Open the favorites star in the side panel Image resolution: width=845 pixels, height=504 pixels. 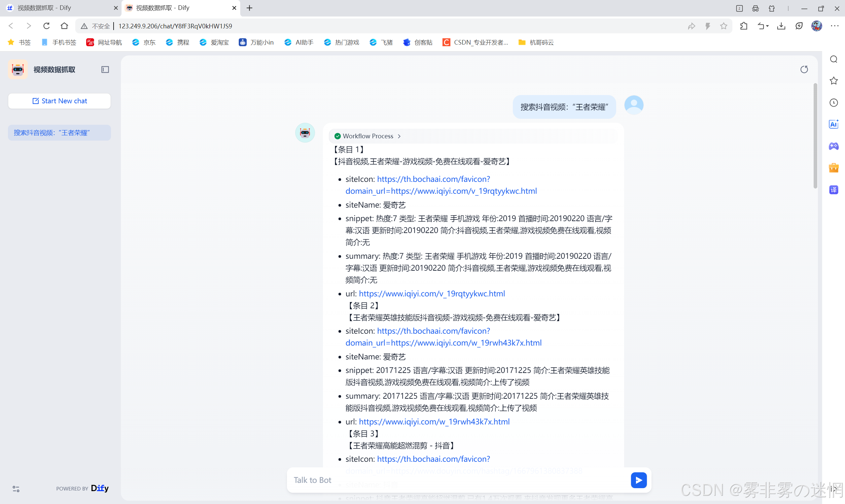point(833,81)
